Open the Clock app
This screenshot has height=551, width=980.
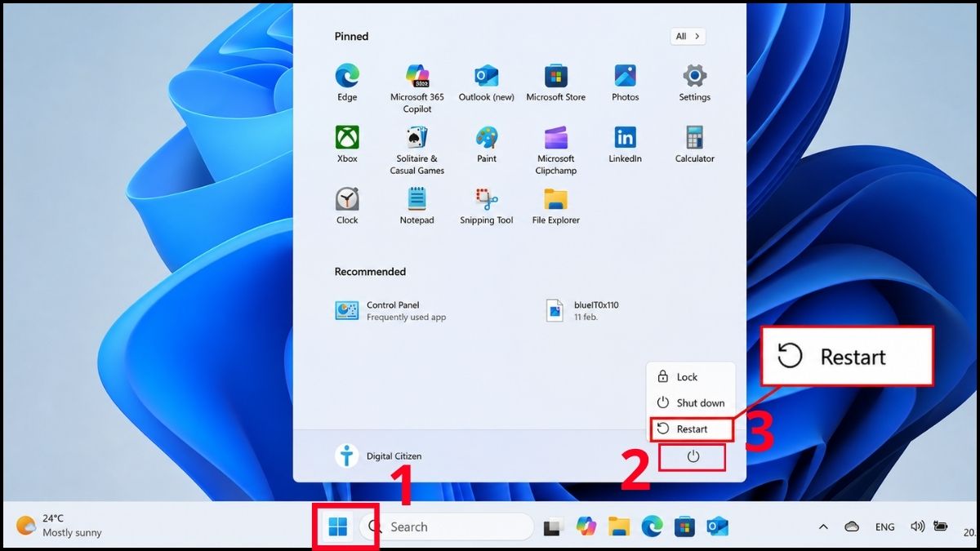click(x=347, y=206)
